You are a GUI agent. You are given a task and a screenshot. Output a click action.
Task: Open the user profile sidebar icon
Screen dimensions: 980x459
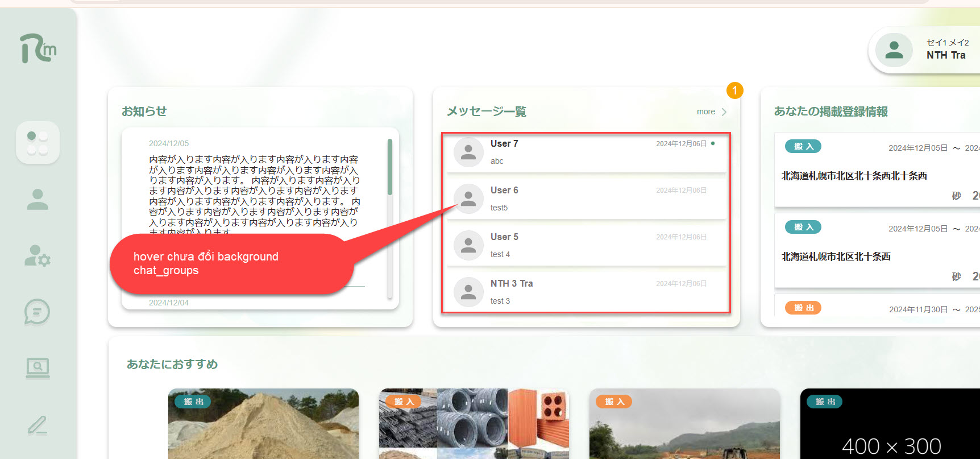click(38, 200)
